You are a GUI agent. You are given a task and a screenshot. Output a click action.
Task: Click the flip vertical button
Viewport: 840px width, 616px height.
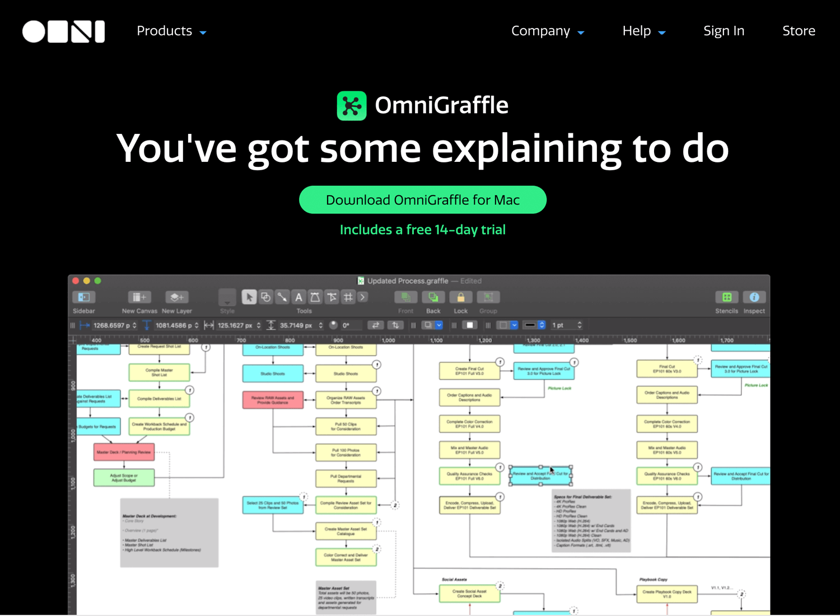(395, 325)
